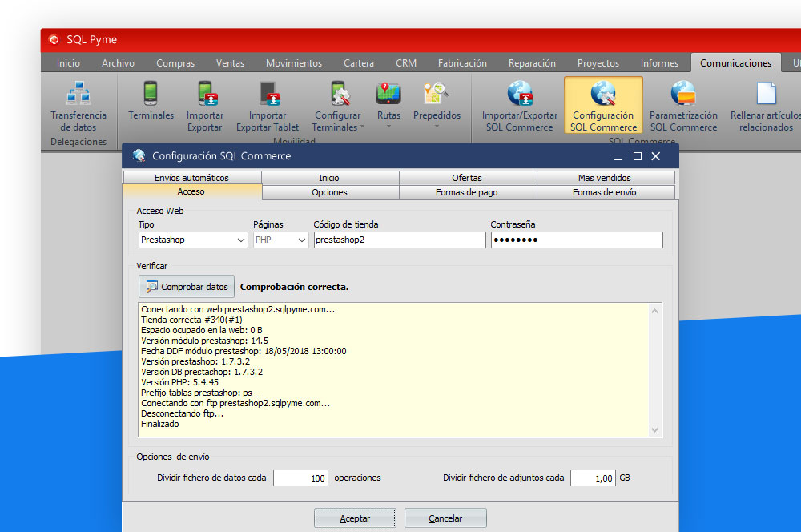This screenshot has height=532, width=801.
Task: Select the Ventas ribbon tab
Action: tap(230, 63)
